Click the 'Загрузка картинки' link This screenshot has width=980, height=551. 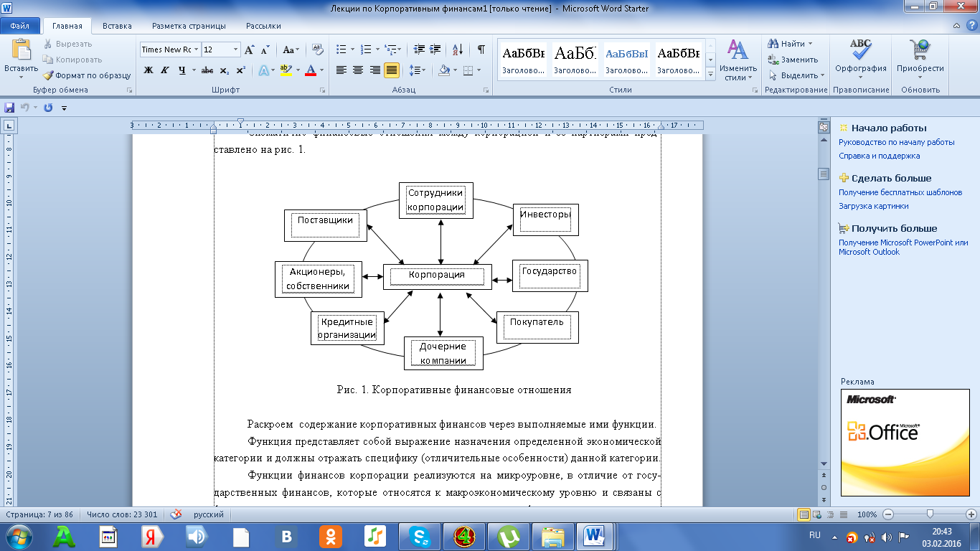[873, 206]
